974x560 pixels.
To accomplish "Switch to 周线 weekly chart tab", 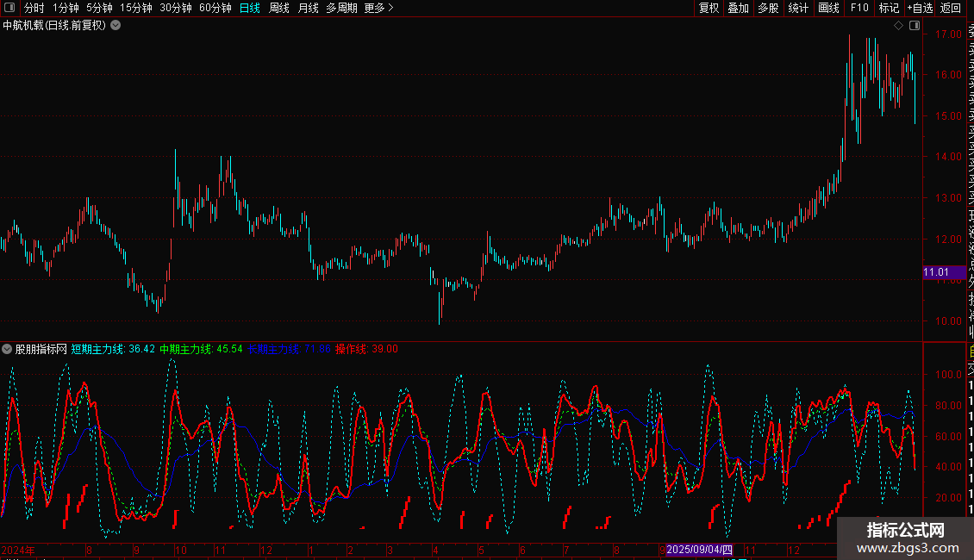I will (279, 8).
